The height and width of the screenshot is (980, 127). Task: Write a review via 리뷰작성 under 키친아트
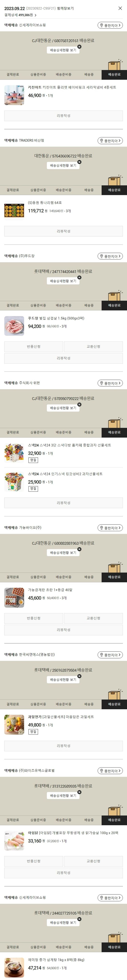(x=63, y=116)
